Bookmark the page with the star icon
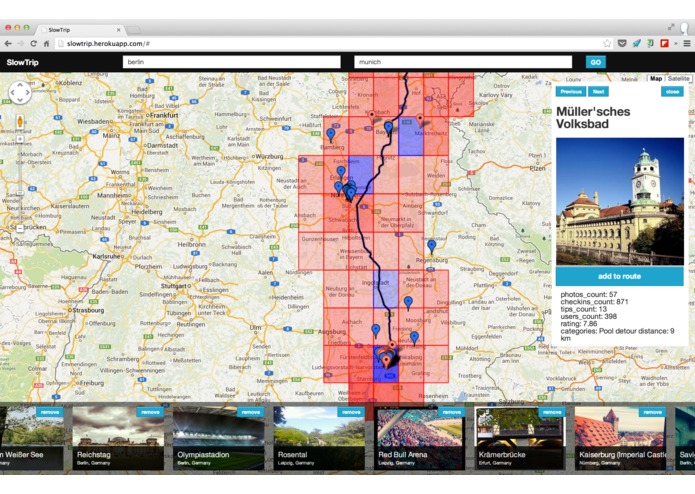 tap(607, 43)
